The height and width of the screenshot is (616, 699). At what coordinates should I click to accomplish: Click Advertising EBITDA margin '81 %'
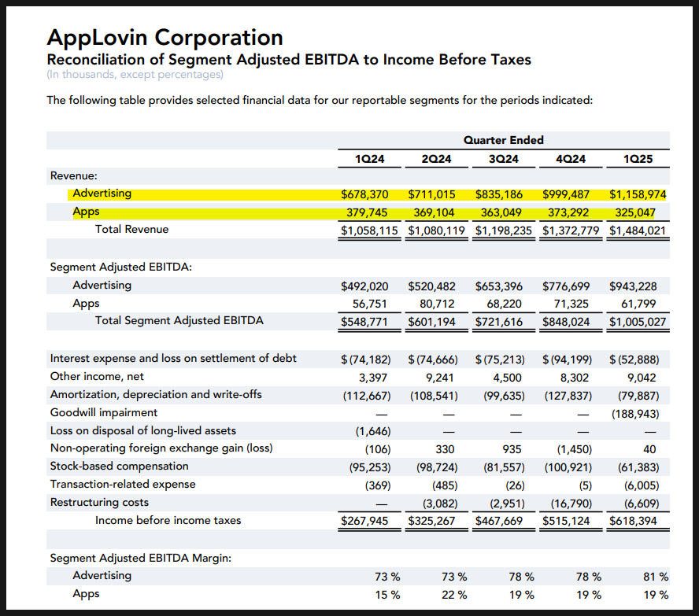tap(656, 577)
